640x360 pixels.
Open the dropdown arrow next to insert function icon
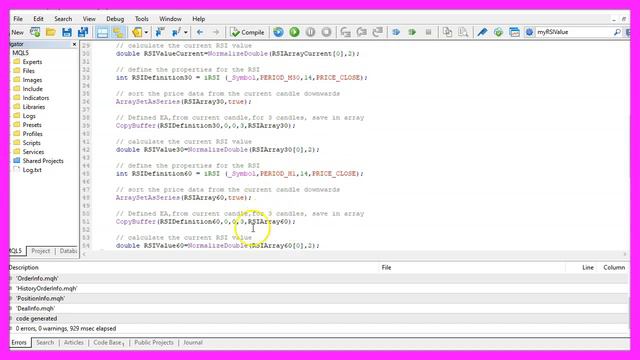pyautogui.click(x=186, y=32)
